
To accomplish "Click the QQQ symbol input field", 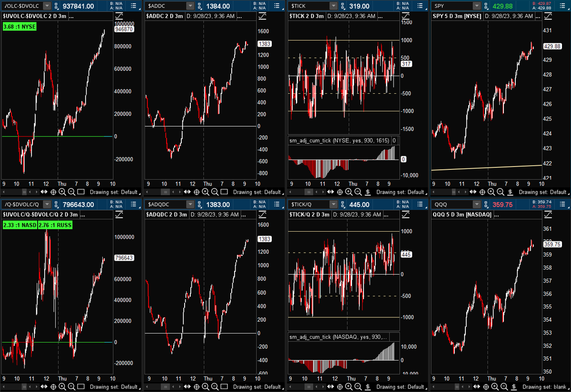I will [x=452, y=205].
